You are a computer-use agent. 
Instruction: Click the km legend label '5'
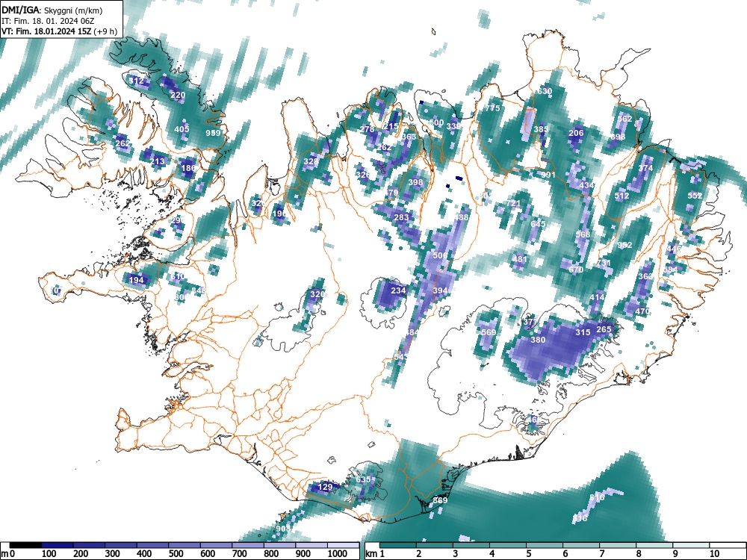click(528, 554)
